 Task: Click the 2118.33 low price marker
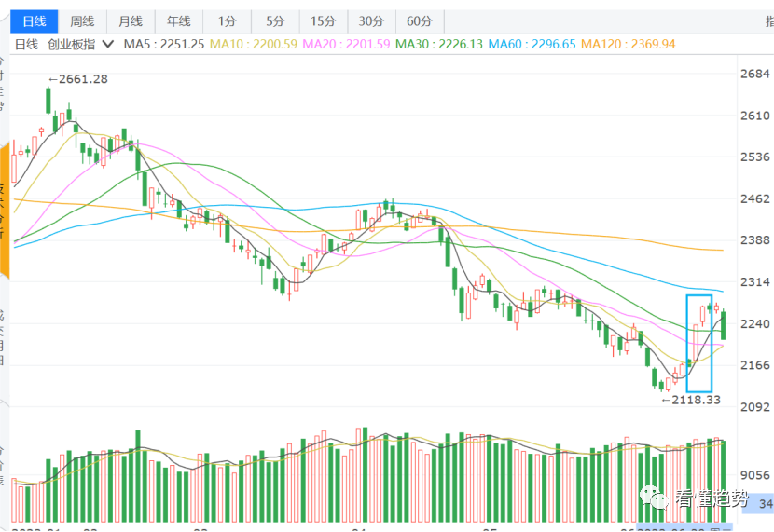[691, 400]
